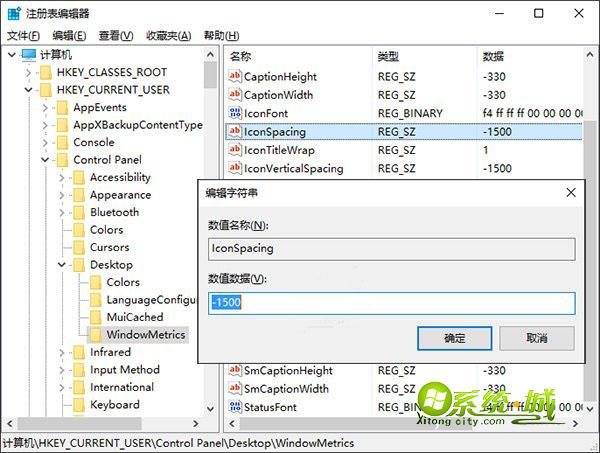Collapse the 计算机 root node
600x453 pixels.
tap(12, 55)
